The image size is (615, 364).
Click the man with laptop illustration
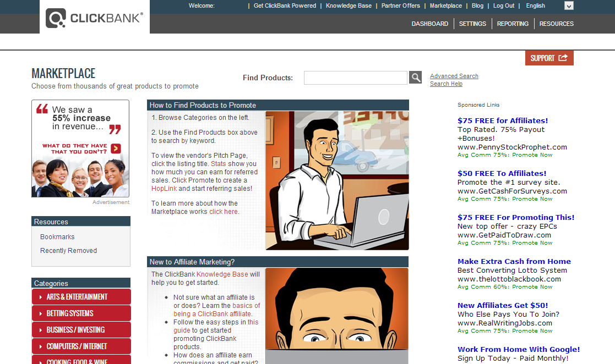(x=337, y=181)
